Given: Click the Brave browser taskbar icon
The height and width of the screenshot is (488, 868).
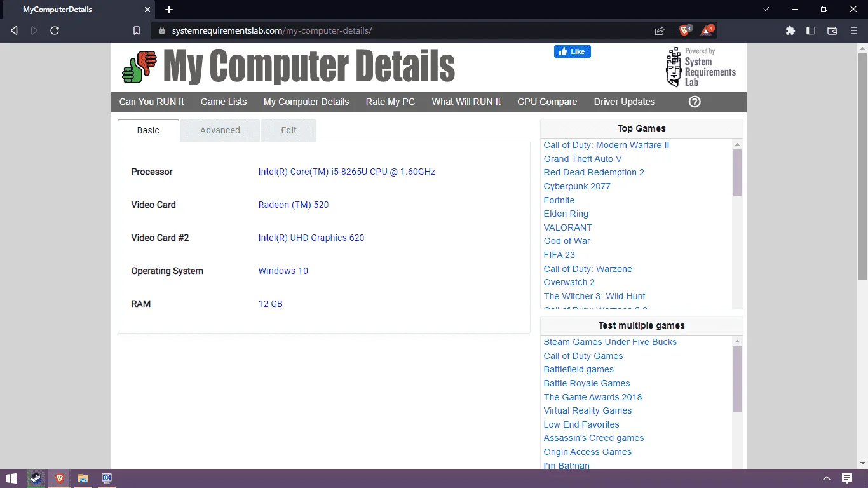Looking at the screenshot, I should tap(60, 478).
